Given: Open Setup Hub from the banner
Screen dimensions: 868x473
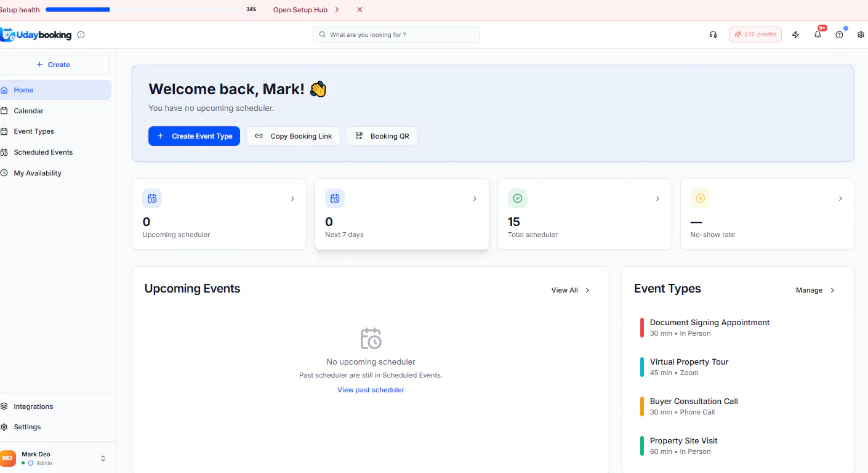Looking at the screenshot, I should [x=307, y=10].
